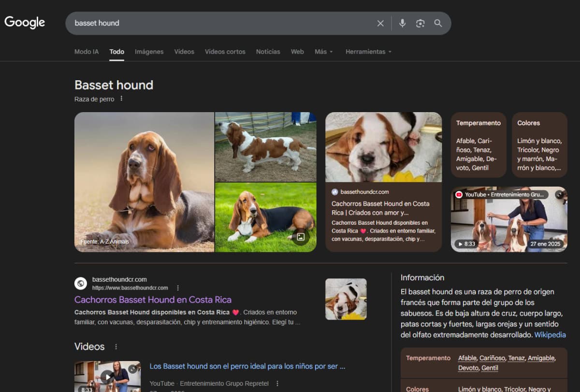Open Google Lens image search icon
Screen dimensions: 580x392
420,23
